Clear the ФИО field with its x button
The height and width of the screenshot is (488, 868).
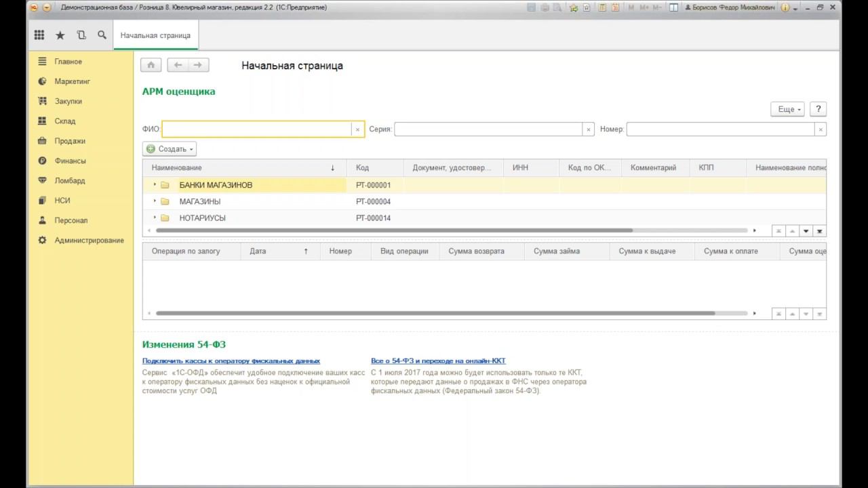tap(357, 129)
